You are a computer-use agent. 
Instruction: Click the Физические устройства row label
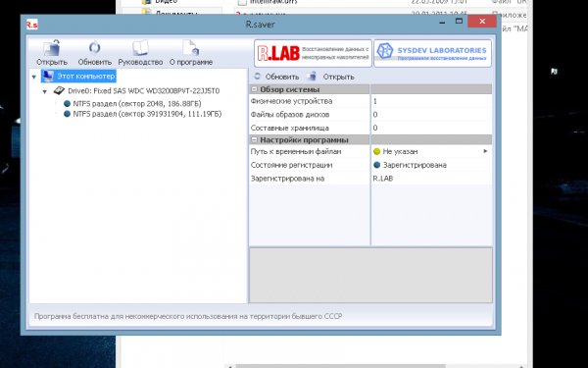[x=291, y=101]
